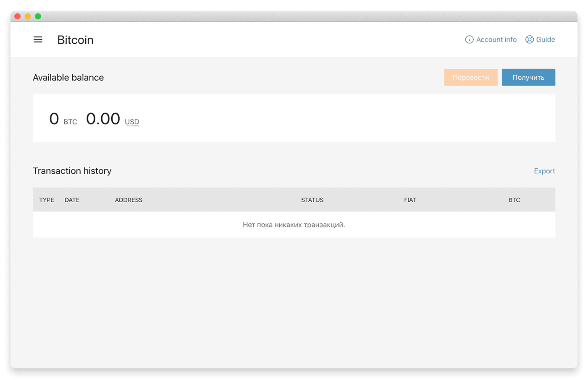Image resolution: width=588 pixels, height=379 pixels.
Task: Click the Bitcoin page title
Action: [x=76, y=40]
